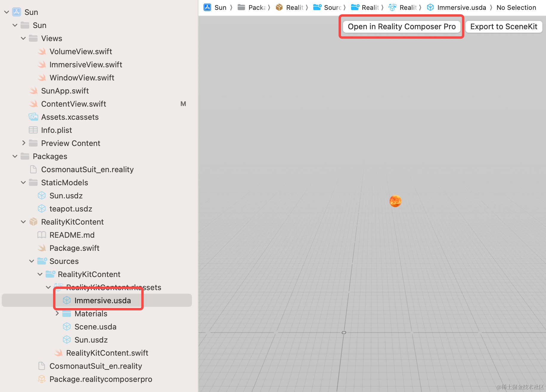Click the sun model in 3D preview
The image size is (546, 392).
tap(395, 201)
